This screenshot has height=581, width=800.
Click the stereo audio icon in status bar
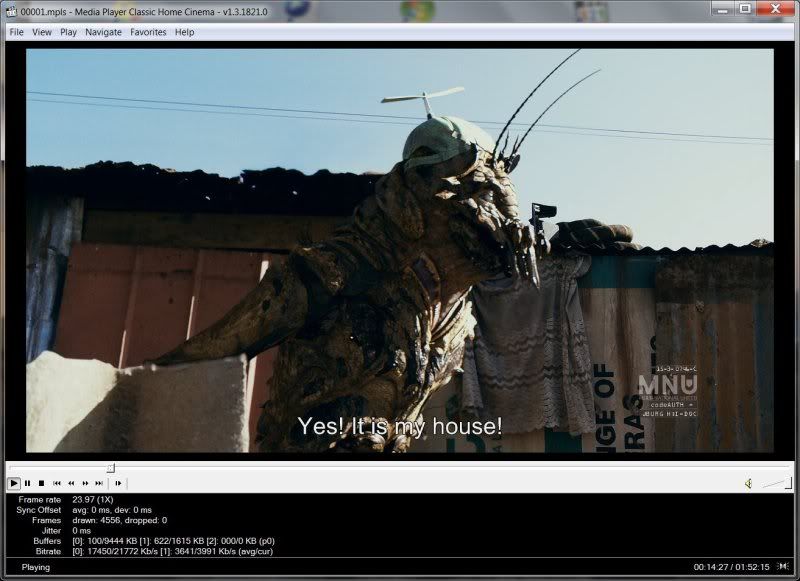[782, 566]
